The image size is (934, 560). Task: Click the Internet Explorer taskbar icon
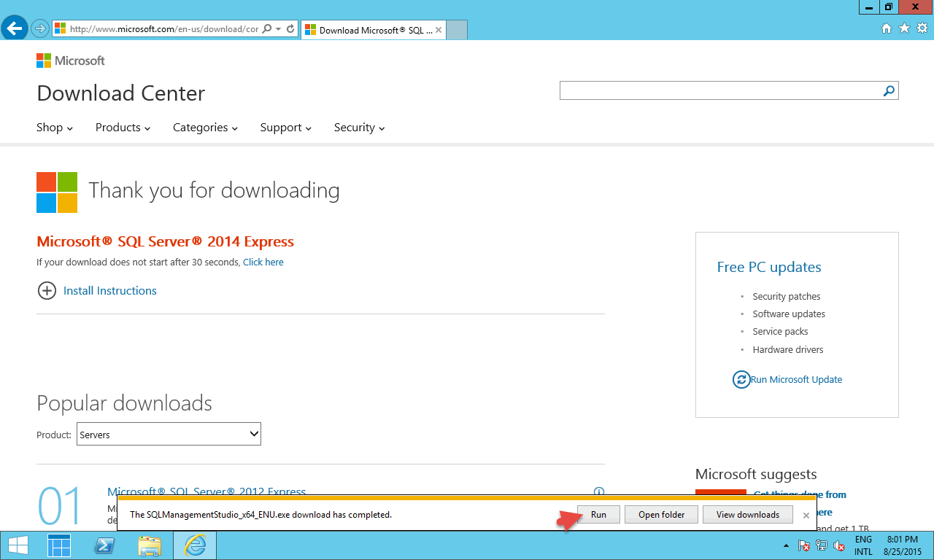click(x=195, y=545)
